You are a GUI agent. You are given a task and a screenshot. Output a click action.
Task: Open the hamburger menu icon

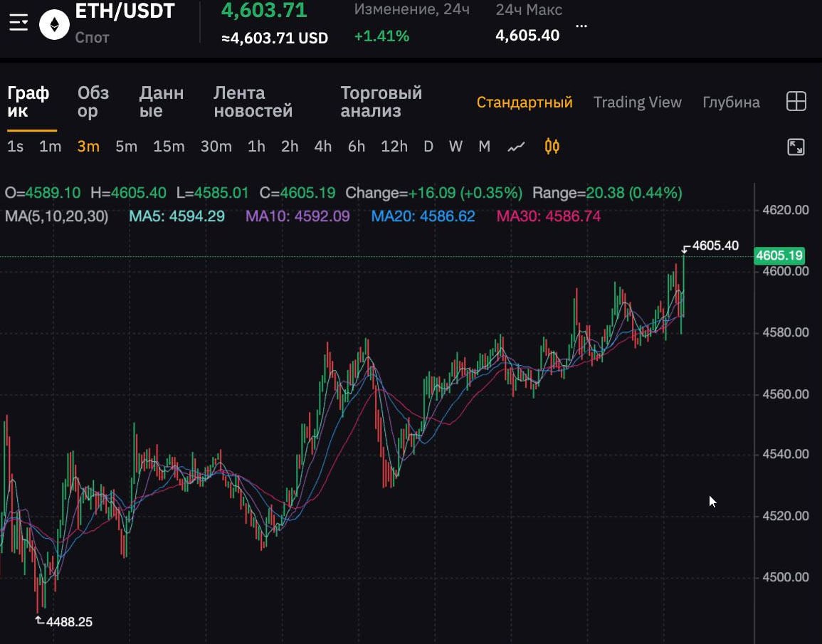click(x=19, y=23)
